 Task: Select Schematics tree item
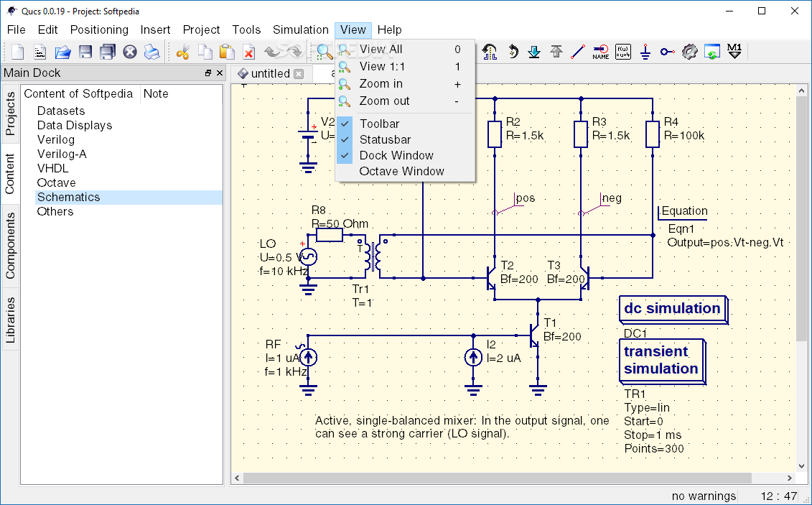(129, 197)
